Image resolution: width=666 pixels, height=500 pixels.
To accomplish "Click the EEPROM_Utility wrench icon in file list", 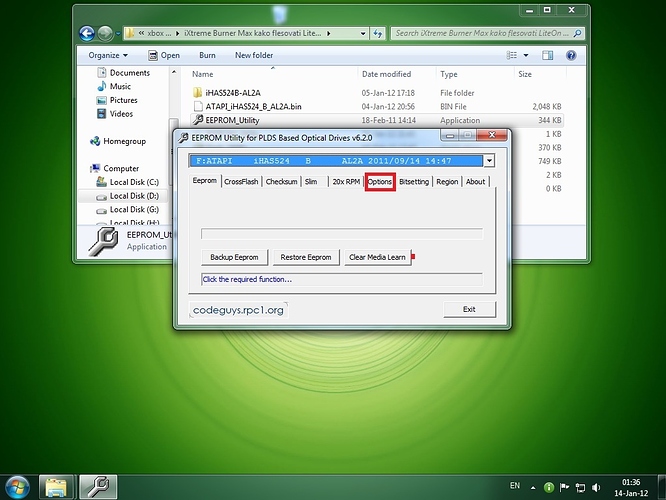I will tap(198, 120).
